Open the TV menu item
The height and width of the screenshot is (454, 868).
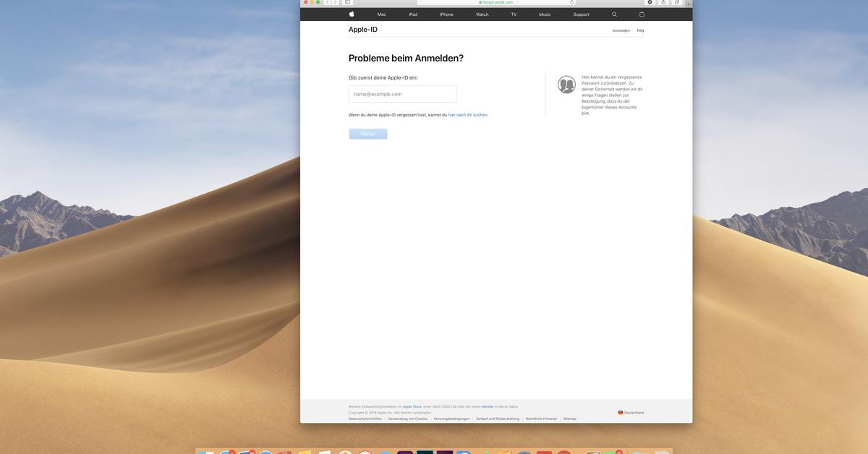tap(514, 14)
